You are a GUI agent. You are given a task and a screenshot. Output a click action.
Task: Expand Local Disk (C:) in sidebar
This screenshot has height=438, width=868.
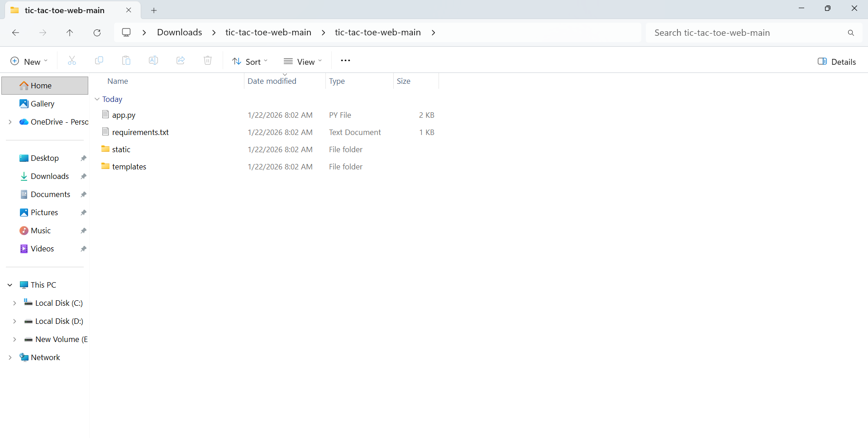[x=14, y=303]
